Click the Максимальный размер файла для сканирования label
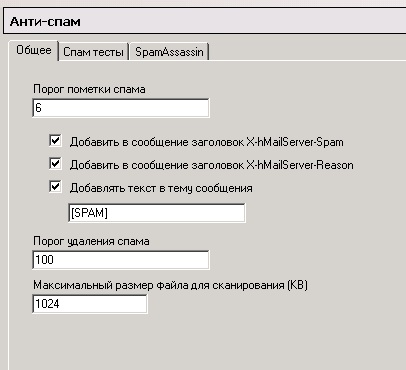Viewport: 406px width, 370px height. 159,285
